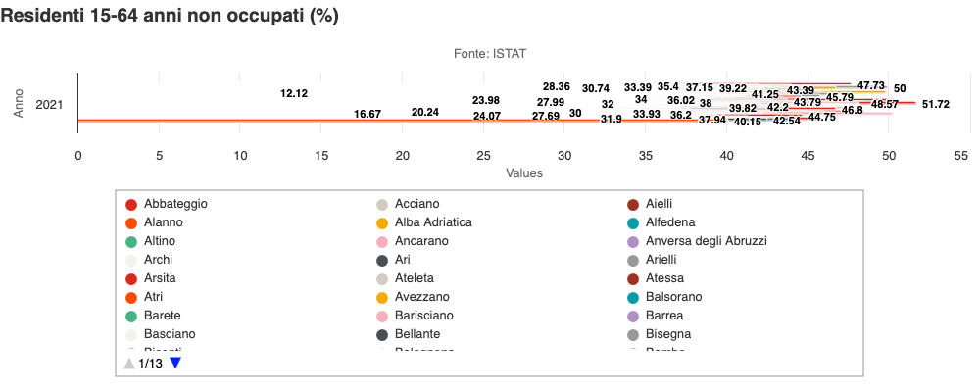Click the green Altino legend marker
980x392 pixels.
pyautogui.click(x=130, y=241)
